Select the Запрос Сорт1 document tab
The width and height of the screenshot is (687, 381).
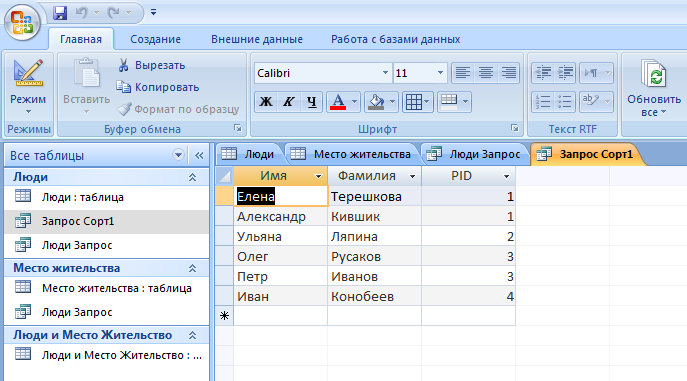pos(587,154)
